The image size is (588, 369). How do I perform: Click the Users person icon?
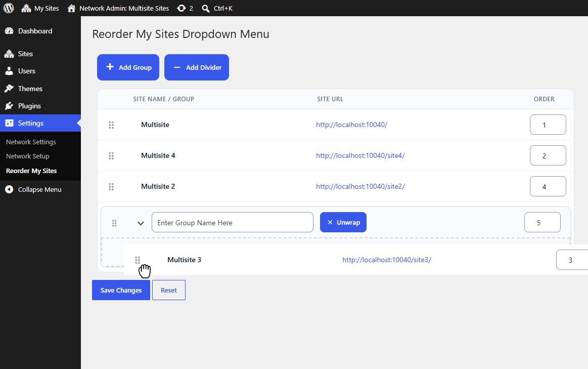[x=9, y=71]
